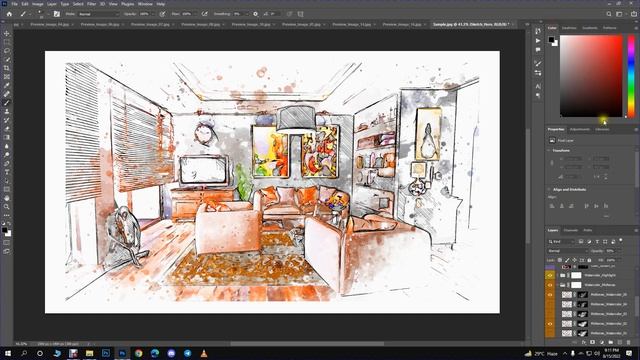
Task: Add a layer mask from Layers panel bottom
Action: pos(593,342)
